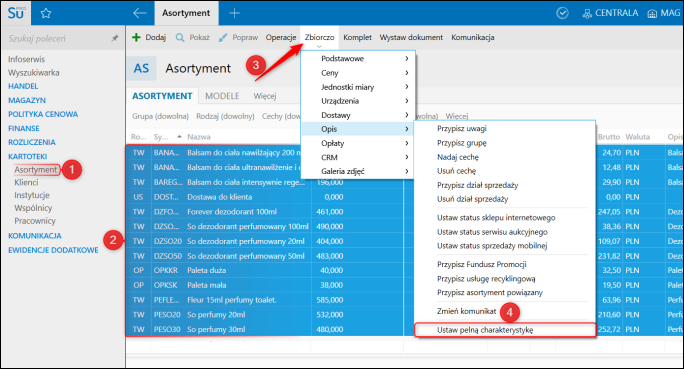
Task: Expand the Dostawy submenu
Action: (406, 115)
